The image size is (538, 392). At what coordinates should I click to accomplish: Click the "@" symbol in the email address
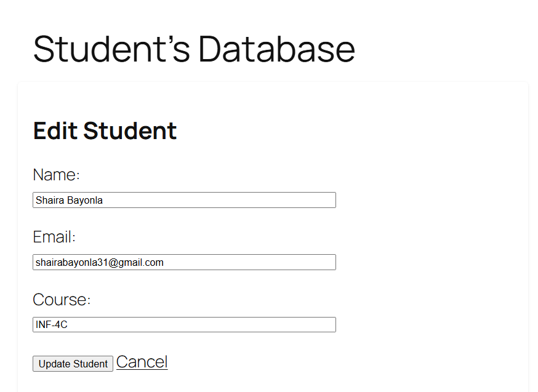[113, 262]
